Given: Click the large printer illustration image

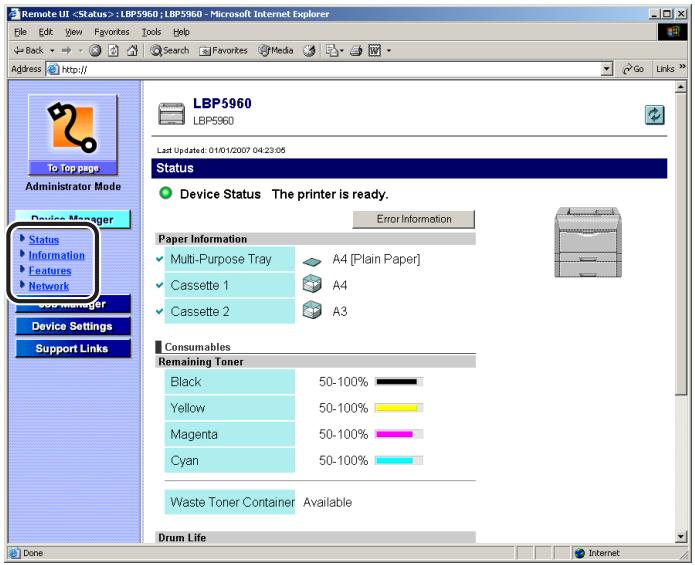Looking at the screenshot, I should click(x=588, y=242).
